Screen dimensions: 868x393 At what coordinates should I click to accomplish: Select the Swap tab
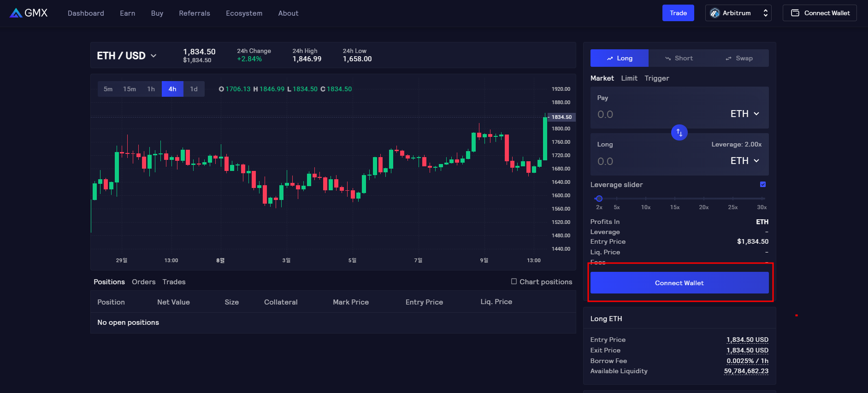739,58
